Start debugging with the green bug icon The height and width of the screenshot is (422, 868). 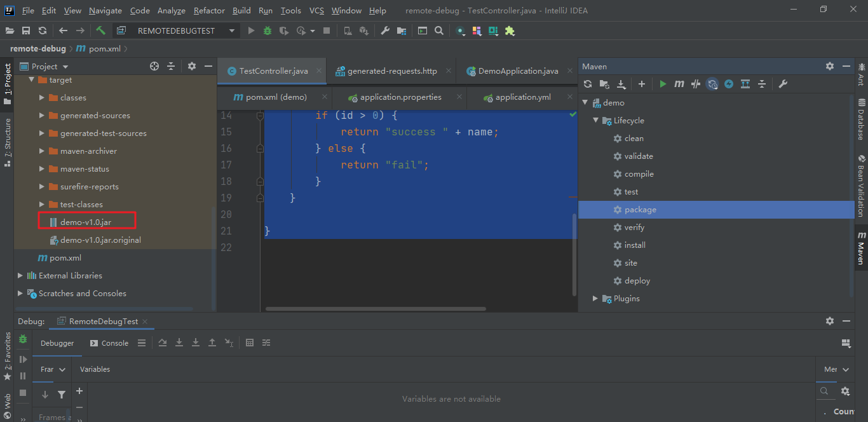click(268, 31)
